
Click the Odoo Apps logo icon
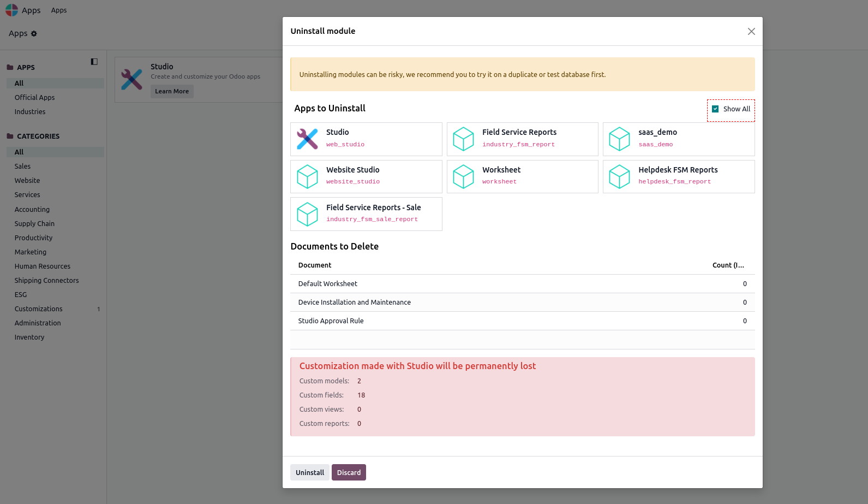11,10
